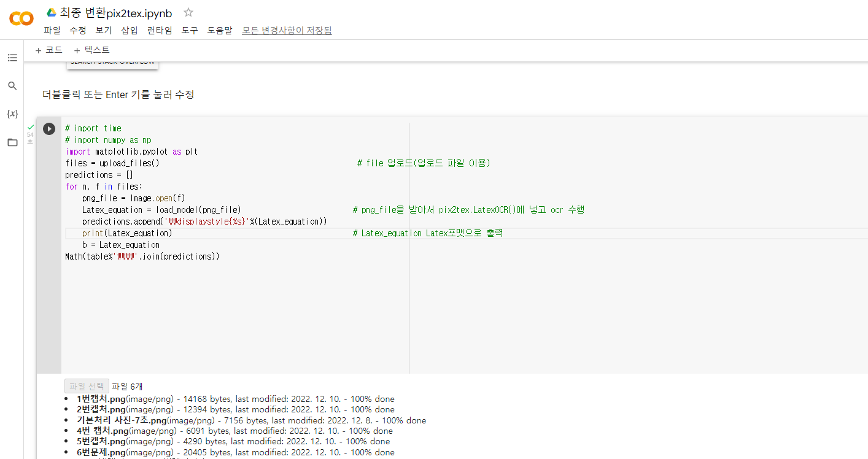Add a new code cell with + 코드

pos(48,50)
